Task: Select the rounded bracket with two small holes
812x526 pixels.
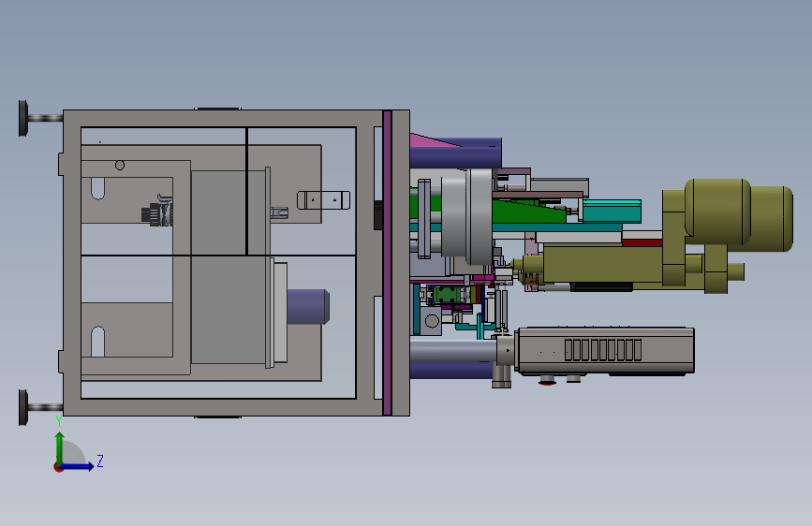Action: pos(323,200)
